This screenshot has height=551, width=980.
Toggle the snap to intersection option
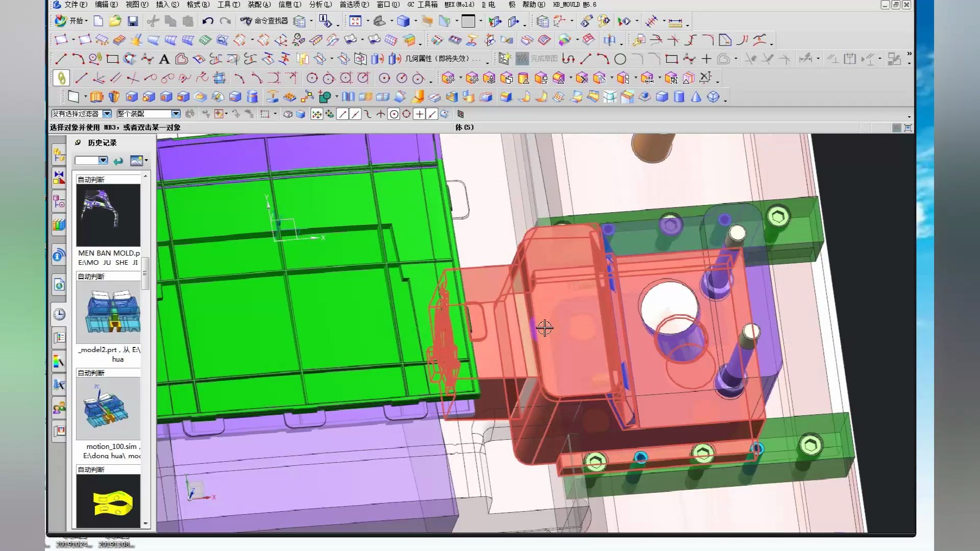[x=381, y=114]
